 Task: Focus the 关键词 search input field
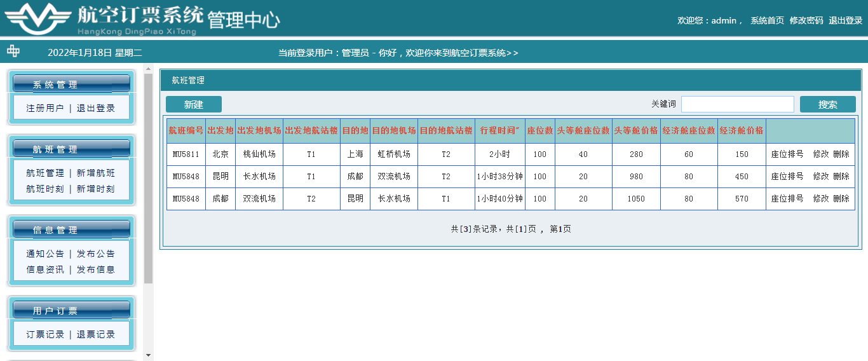pos(737,105)
